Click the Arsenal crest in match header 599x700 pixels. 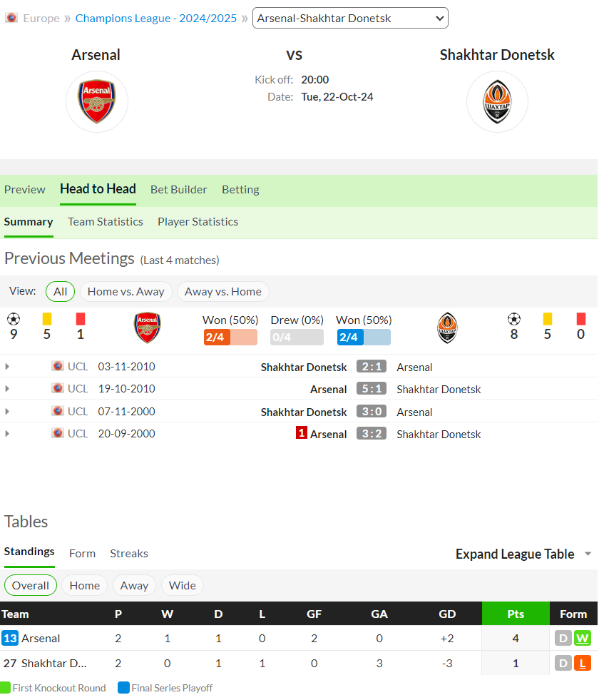[97, 101]
